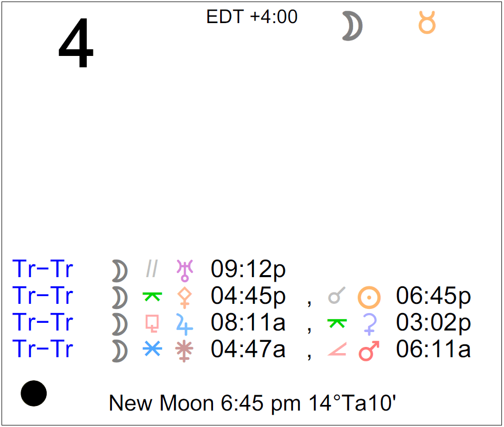
Task: Select the blue Jupiter glyph
Action: [183, 323]
